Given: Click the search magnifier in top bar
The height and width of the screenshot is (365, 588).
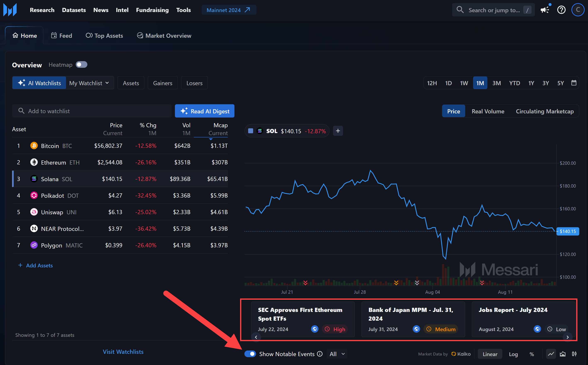Looking at the screenshot, I should 460,10.
